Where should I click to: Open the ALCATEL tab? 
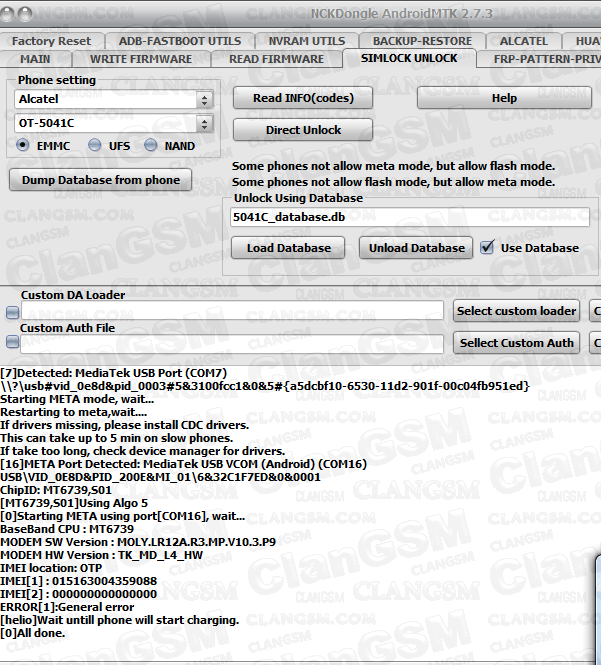tap(524, 41)
